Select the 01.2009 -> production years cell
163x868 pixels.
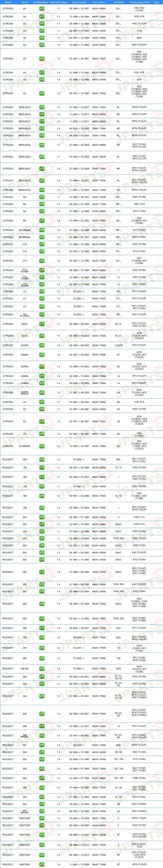(79, 658)
